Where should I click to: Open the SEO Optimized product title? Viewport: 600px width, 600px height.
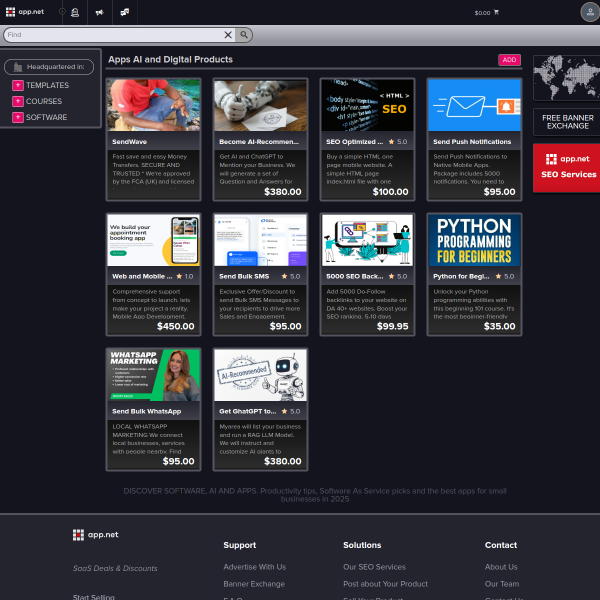point(354,142)
